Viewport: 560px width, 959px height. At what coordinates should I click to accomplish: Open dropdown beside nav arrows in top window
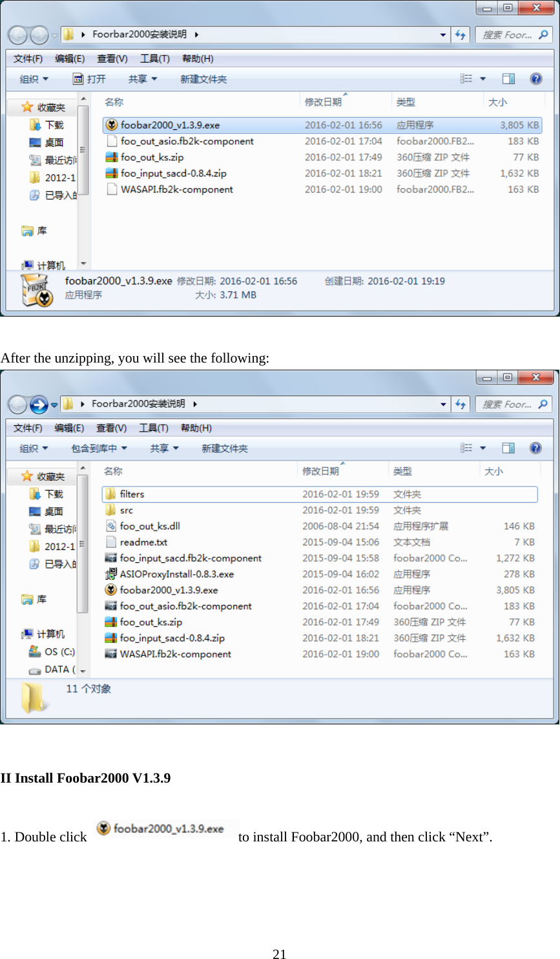tap(54, 35)
